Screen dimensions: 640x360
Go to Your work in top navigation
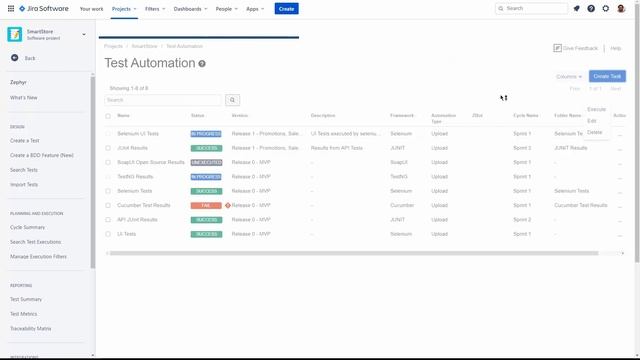coord(91,9)
